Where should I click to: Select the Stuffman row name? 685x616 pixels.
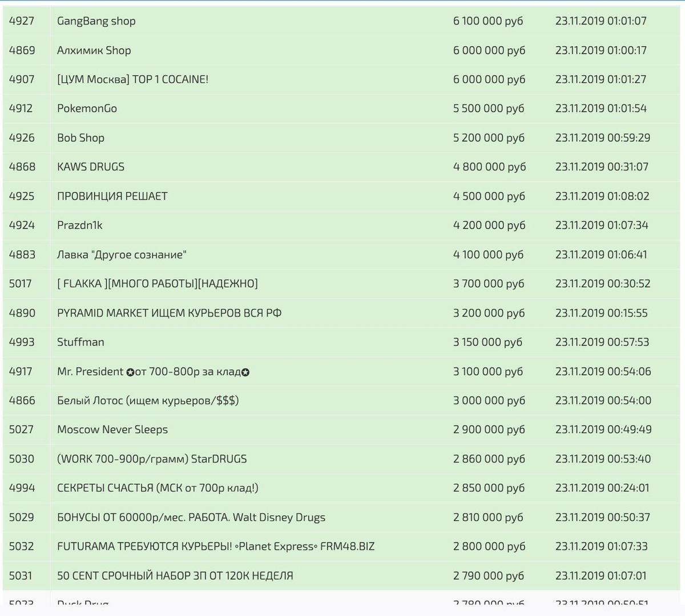tap(80, 342)
